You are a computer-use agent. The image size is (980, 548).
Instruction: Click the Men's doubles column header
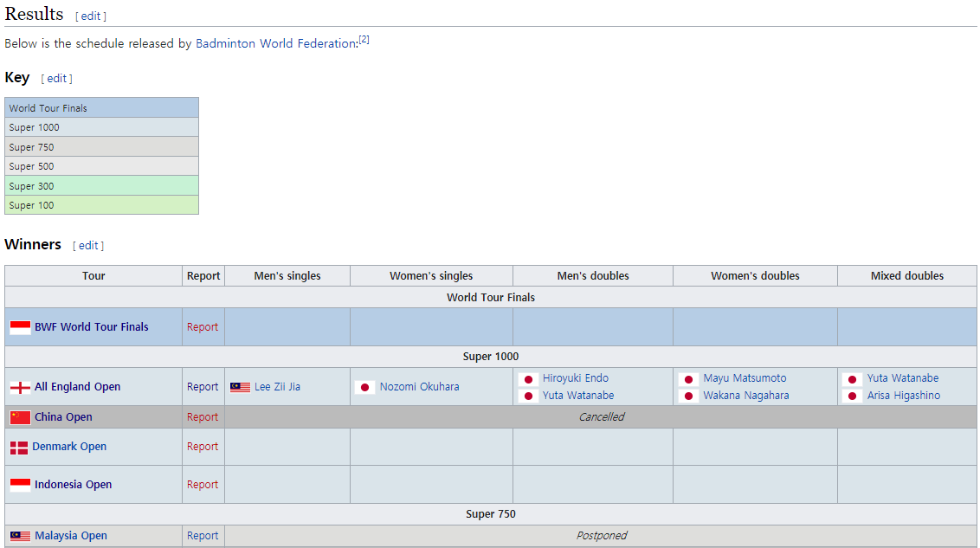pos(593,275)
